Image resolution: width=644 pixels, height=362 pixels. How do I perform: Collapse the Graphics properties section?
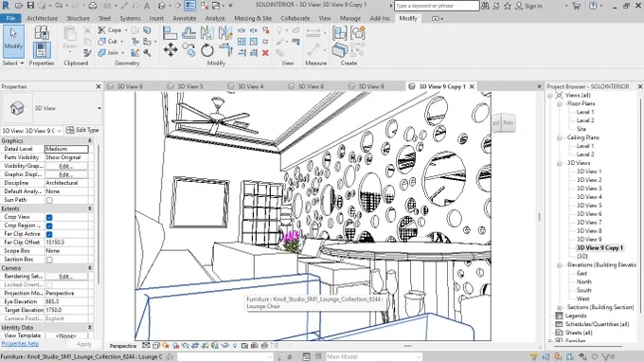click(90, 140)
